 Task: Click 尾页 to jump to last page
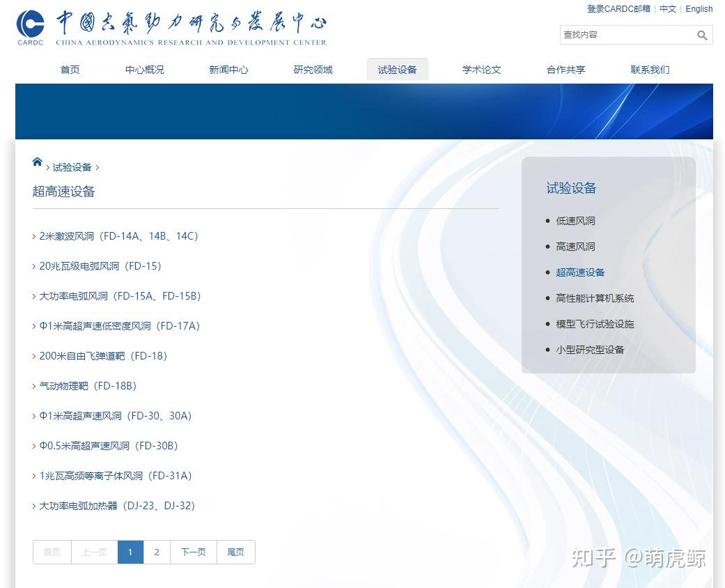(236, 552)
